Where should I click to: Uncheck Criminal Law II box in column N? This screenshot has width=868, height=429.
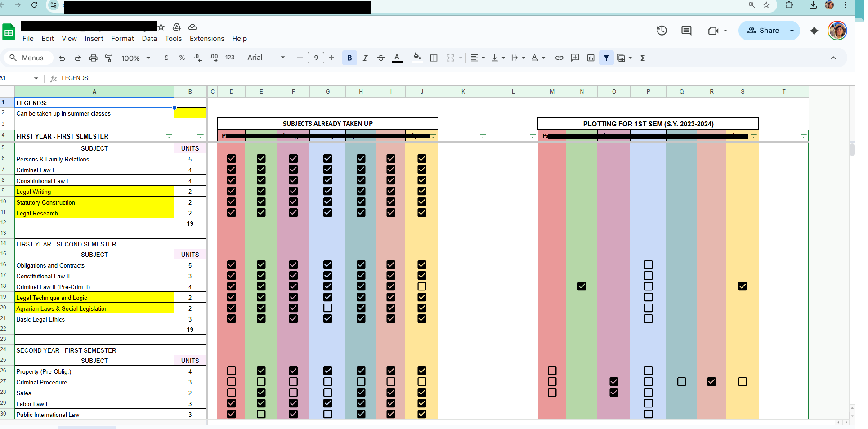[x=582, y=286]
